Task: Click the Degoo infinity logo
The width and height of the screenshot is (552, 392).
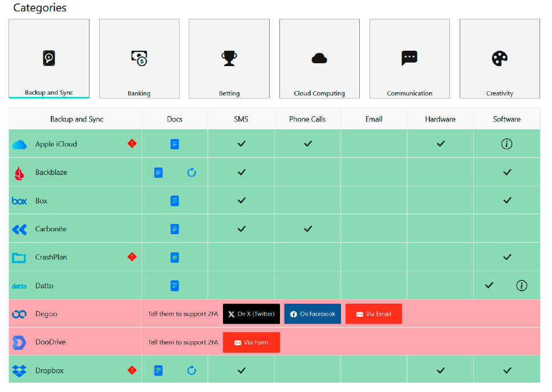Action: click(x=19, y=314)
